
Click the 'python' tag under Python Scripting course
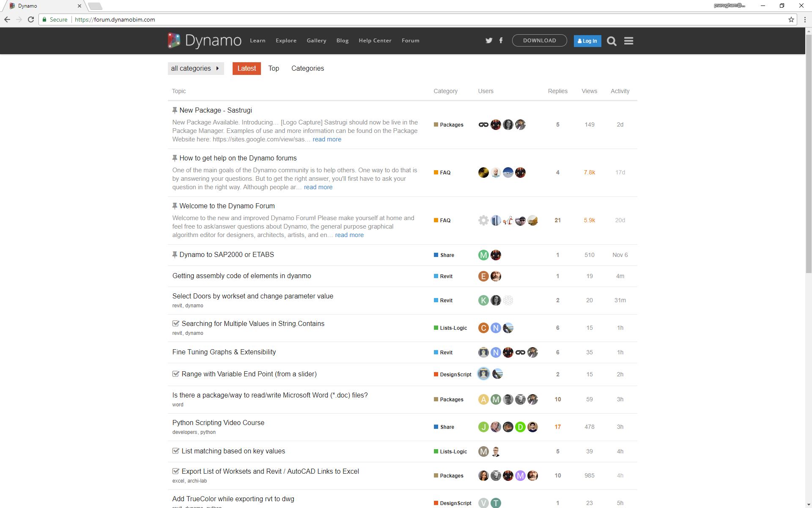tap(208, 432)
